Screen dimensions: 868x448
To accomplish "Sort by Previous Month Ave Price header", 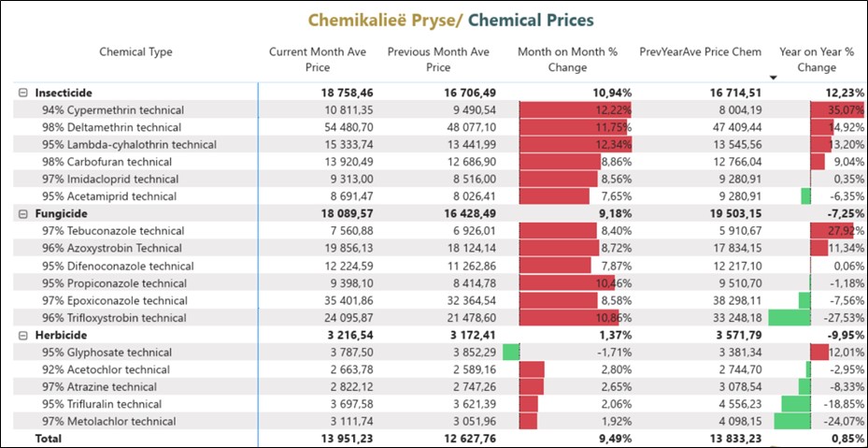I will [x=437, y=59].
